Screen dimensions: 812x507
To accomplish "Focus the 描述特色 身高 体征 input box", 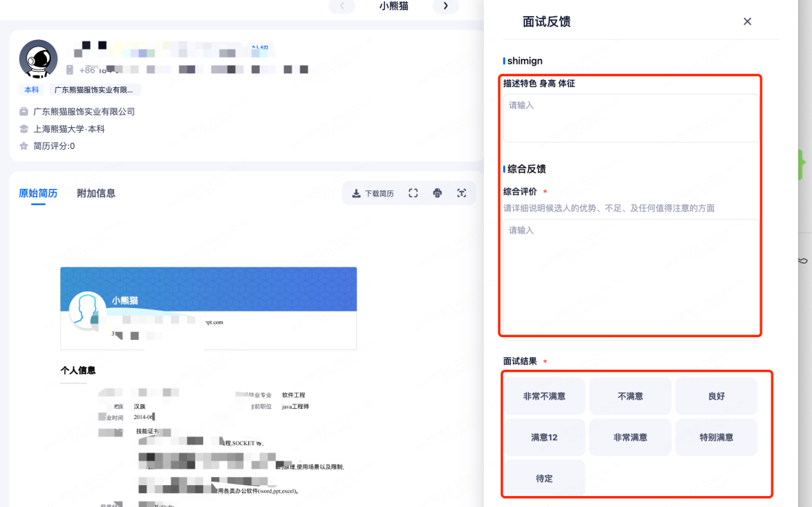I will pyautogui.click(x=630, y=118).
